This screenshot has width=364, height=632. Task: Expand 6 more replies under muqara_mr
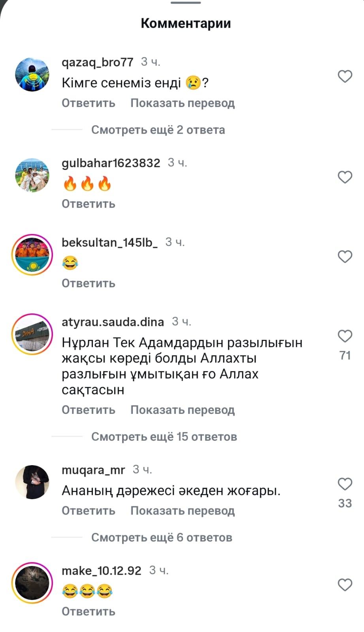pyautogui.click(x=162, y=537)
